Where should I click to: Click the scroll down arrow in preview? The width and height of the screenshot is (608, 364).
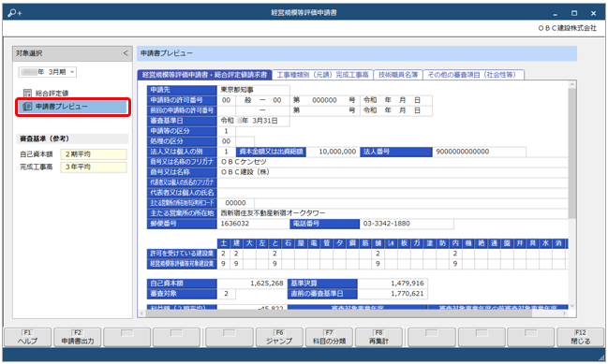572,306
